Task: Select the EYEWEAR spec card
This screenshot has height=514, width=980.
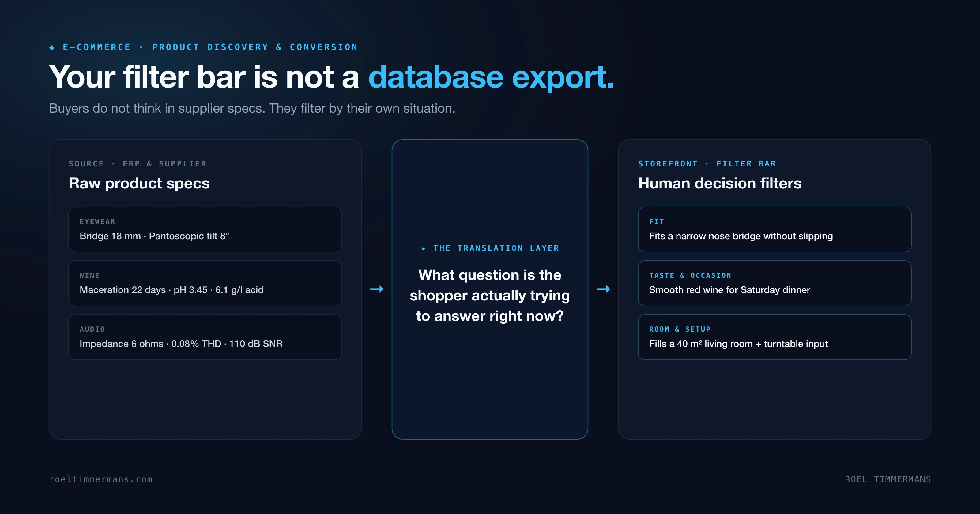Action: pos(205,229)
